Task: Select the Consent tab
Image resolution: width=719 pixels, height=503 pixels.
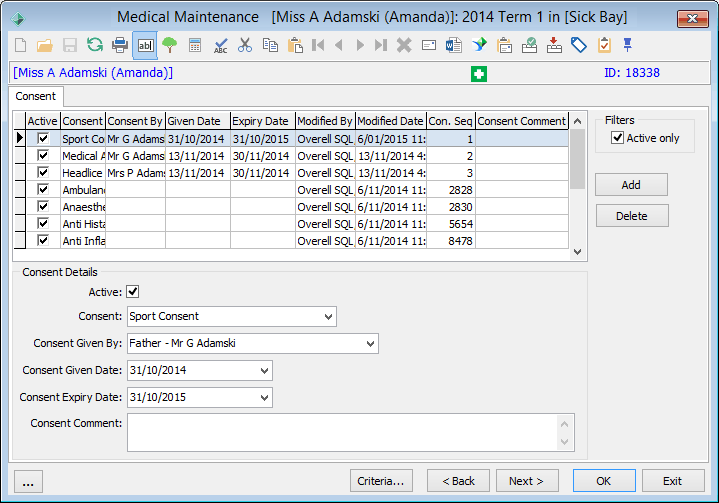Action: point(36,96)
